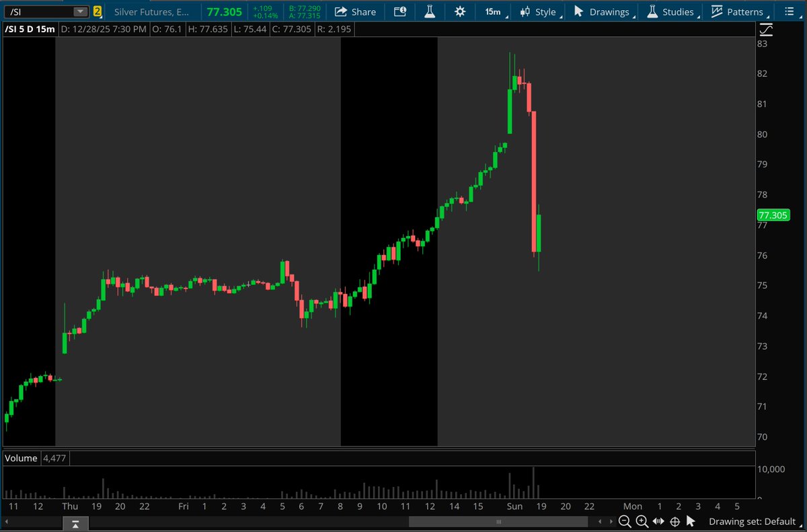The width and height of the screenshot is (807, 532).
Task: Click the /SI 5 D 15m chart header label
Action: click(28, 30)
